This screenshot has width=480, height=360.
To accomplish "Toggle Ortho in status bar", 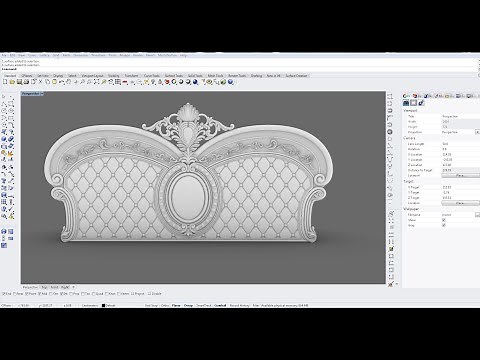I will coord(165,305).
